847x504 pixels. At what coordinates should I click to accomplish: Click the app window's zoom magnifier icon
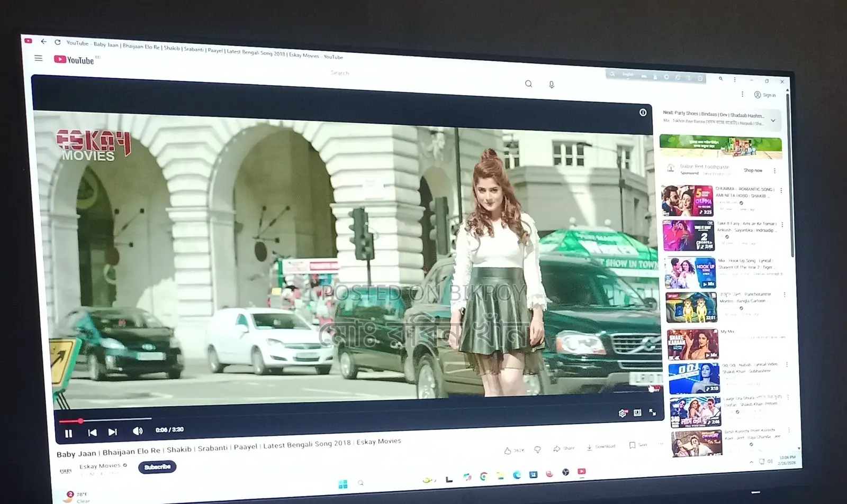(x=720, y=79)
